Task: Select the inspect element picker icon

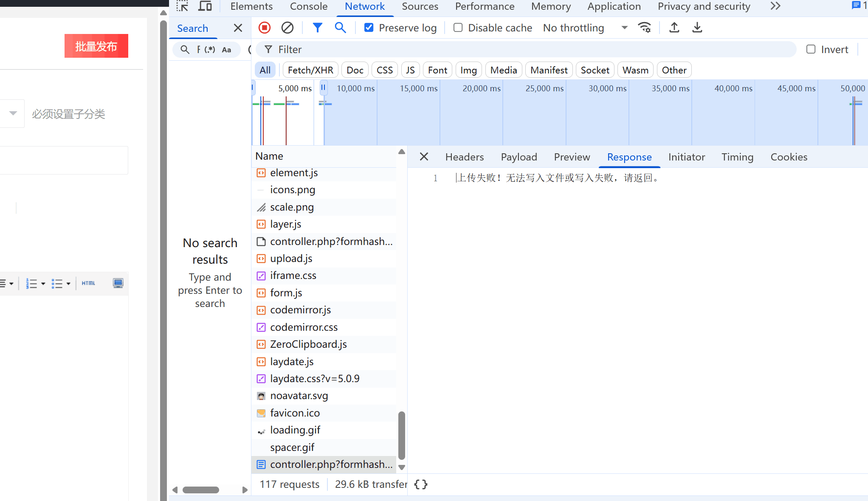Action: [x=182, y=6]
